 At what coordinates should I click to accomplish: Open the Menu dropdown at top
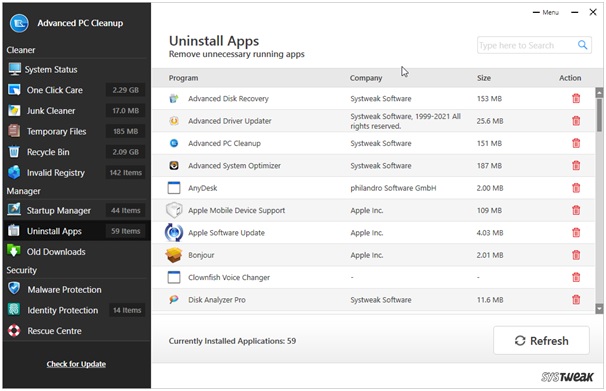[x=546, y=12]
